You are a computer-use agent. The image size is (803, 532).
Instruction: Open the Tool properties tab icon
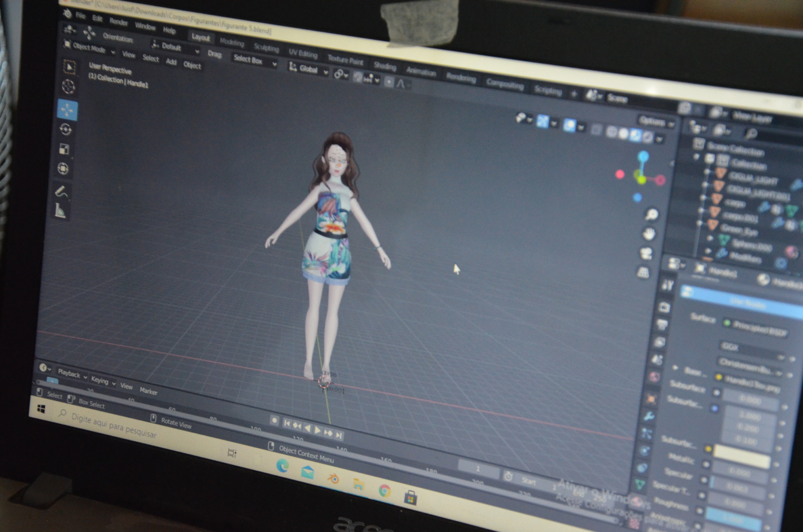667,286
